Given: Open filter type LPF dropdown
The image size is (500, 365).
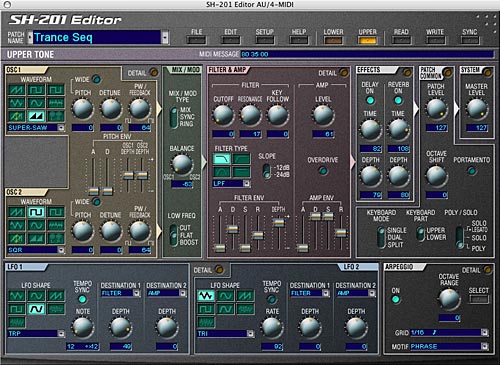Looking at the screenshot, I should (246, 183).
